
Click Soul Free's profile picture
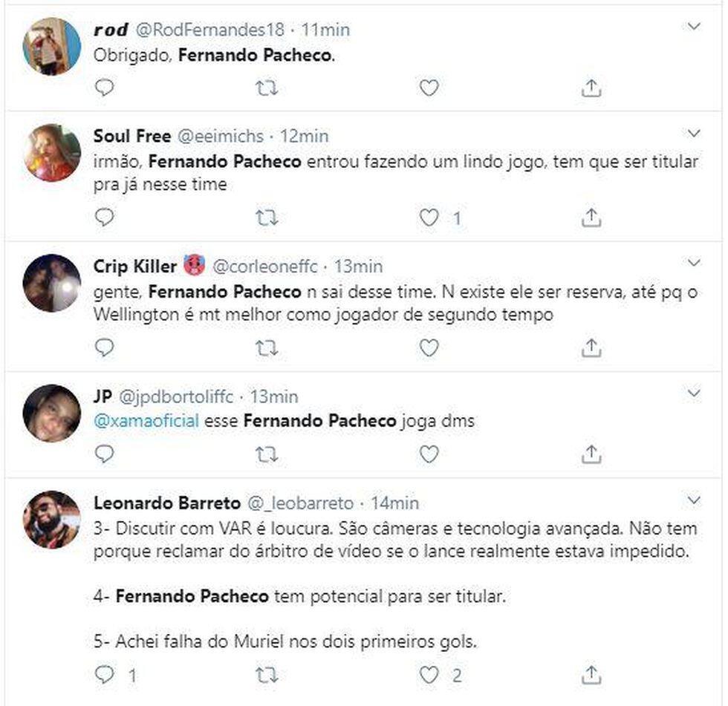point(51,153)
